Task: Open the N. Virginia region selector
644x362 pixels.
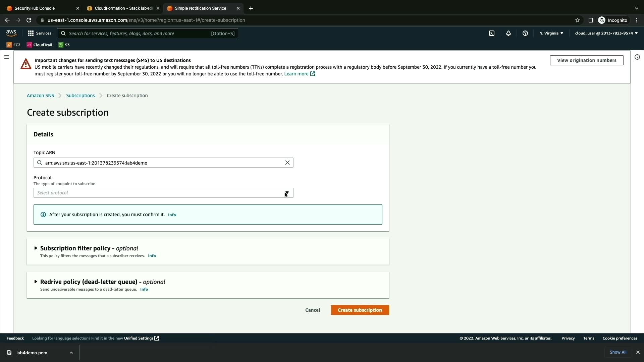Action: 551,33
